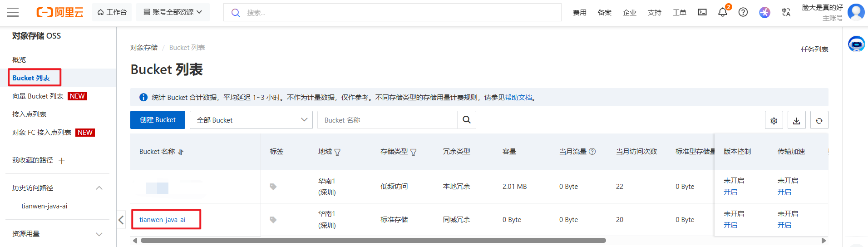Download the bucket list export
The width and height of the screenshot is (868, 247).
797,120
